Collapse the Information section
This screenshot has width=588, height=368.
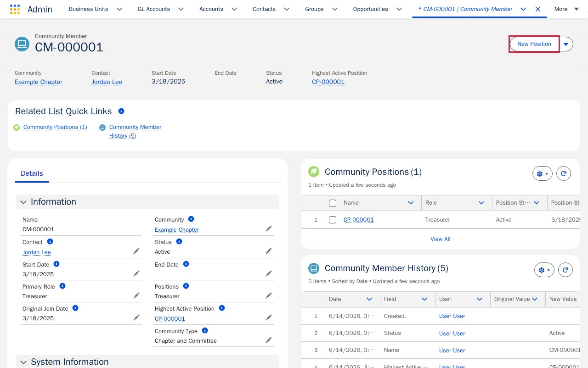[23, 202]
